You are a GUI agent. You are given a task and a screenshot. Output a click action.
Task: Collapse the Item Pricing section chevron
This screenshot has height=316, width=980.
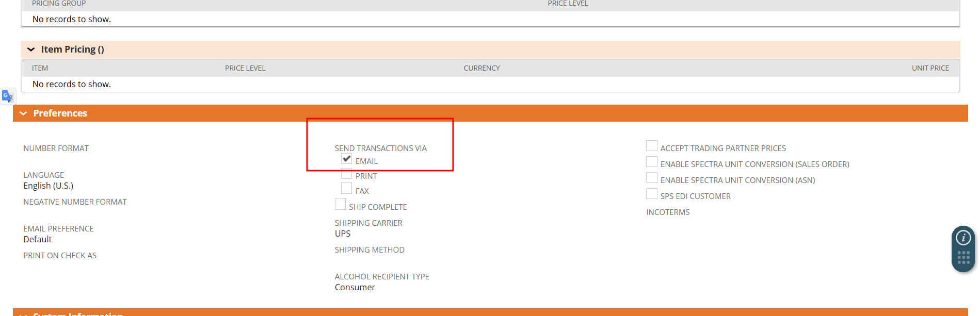tap(31, 49)
